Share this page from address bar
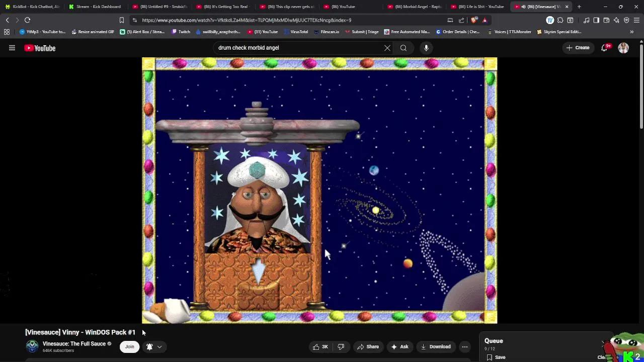The width and height of the screenshot is (644, 362). pyautogui.click(x=461, y=20)
